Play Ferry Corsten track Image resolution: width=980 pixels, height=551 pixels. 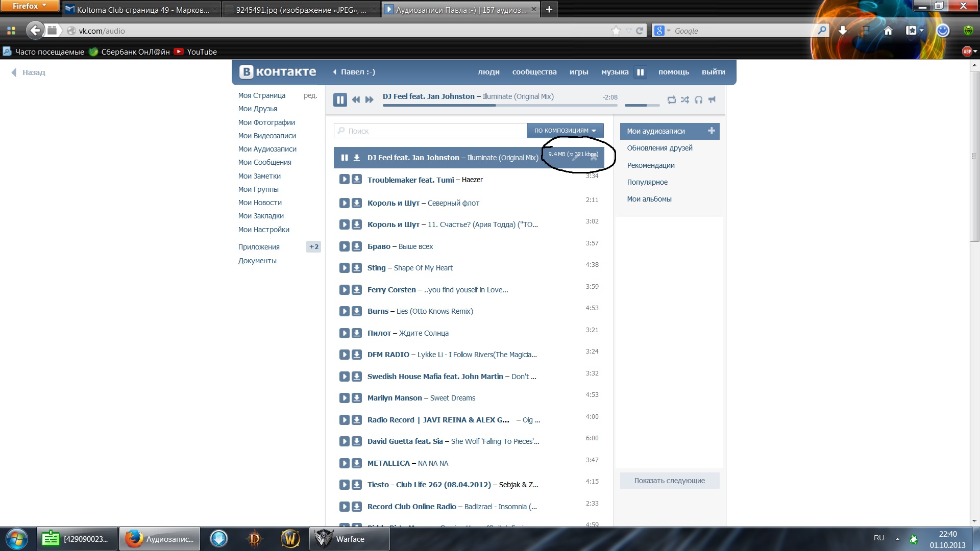345,290
